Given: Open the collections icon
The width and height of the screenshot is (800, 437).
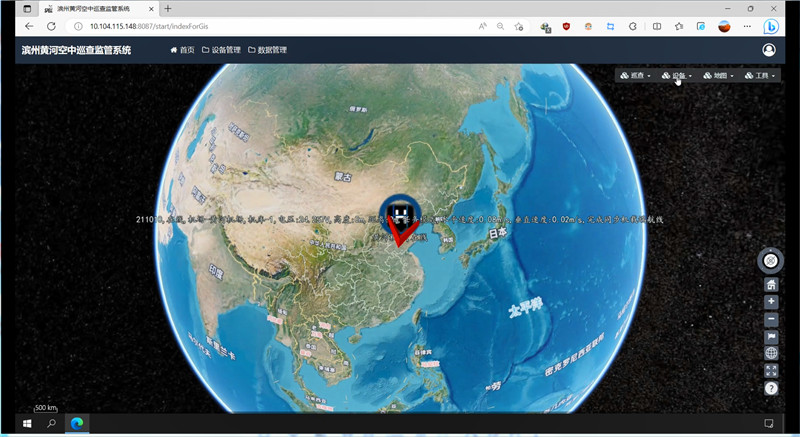Looking at the screenshot, I should (x=701, y=26).
